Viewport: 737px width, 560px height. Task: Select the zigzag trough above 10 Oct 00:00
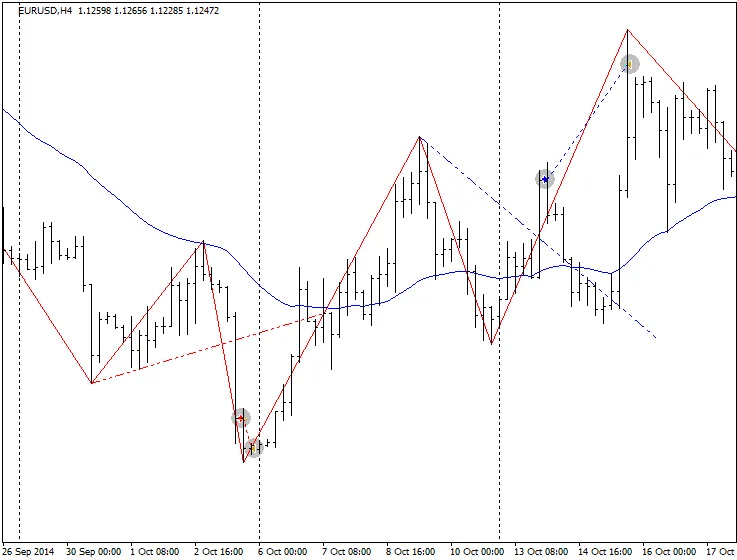[492, 344]
